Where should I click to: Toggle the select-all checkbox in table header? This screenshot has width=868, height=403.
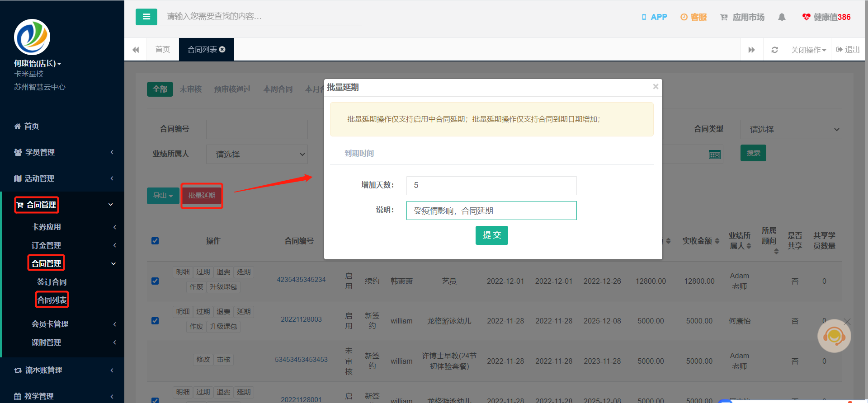coord(155,241)
